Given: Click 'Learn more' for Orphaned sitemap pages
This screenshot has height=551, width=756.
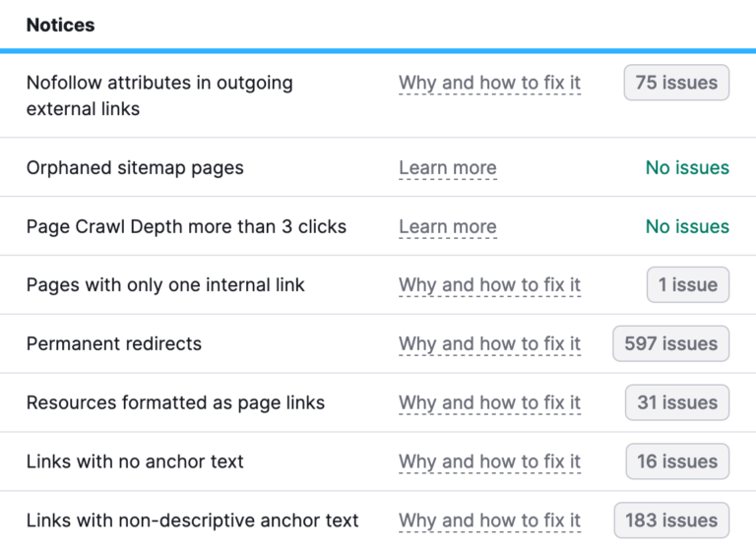Looking at the screenshot, I should coord(447,168).
